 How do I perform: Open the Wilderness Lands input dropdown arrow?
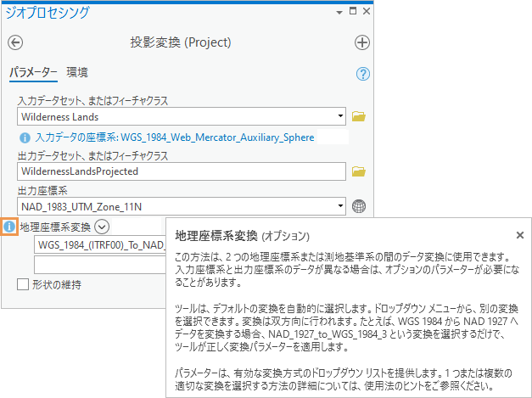tap(340, 116)
